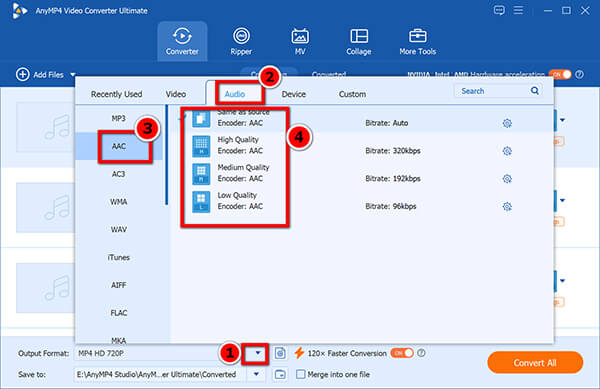This screenshot has width=600, height=389.
Task: Click the hardware acceleration help icon
Action: click(x=580, y=74)
